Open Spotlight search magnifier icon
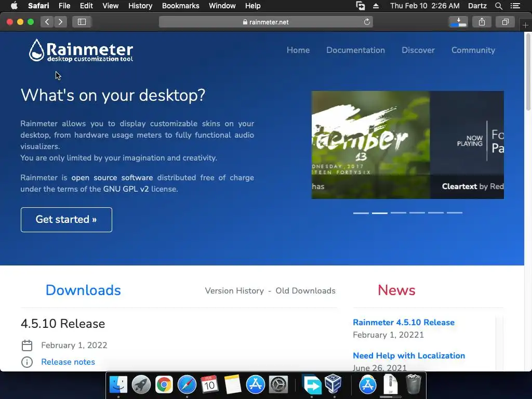Screen dimensions: 532x399 [x=498, y=6]
